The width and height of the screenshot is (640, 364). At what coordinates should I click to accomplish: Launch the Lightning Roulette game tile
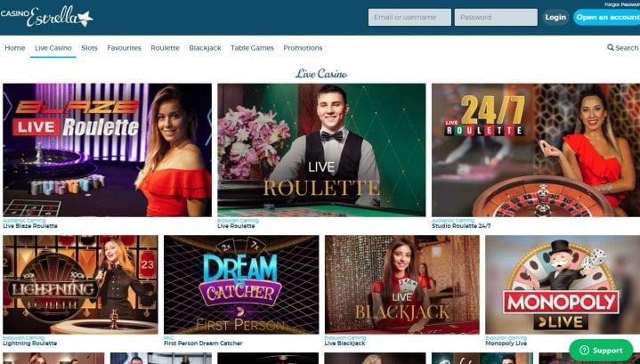[x=80, y=285]
